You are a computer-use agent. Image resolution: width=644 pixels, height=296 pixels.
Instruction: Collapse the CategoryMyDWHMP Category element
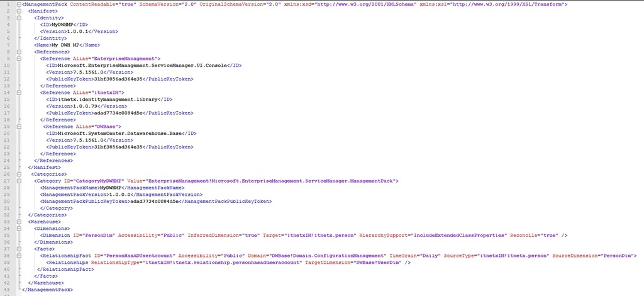tap(19, 181)
